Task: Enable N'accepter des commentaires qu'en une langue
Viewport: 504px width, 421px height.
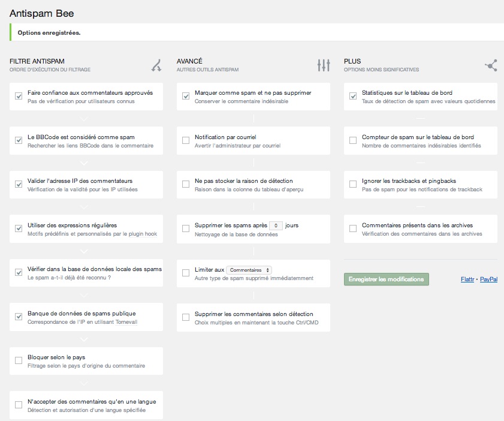Action: click(x=19, y=405)
